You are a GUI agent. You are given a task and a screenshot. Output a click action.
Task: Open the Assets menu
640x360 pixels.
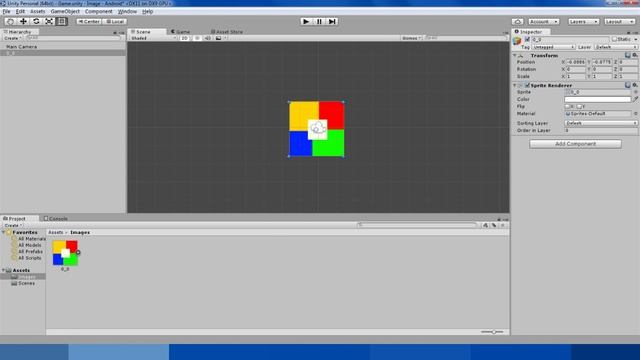38,11
